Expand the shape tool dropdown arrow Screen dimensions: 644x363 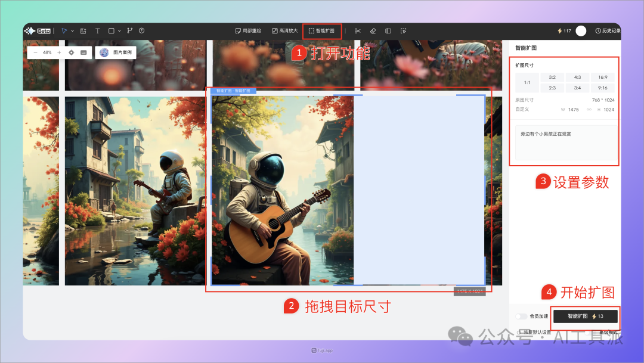[x=119, y=31]
